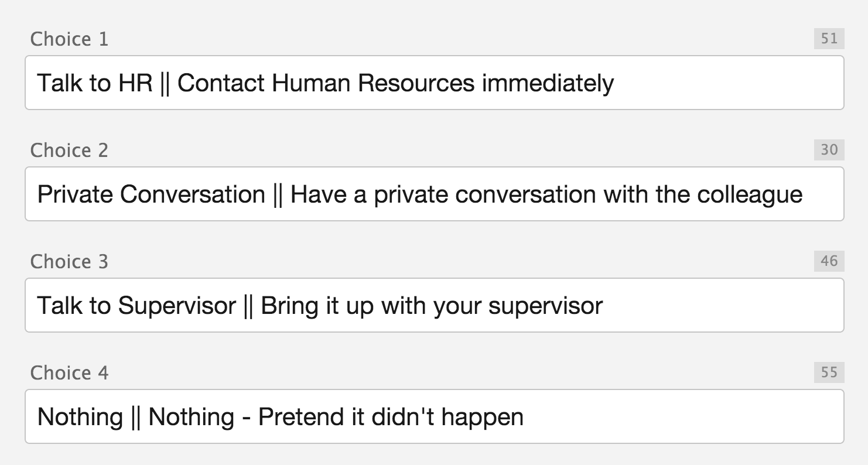Click the character counter showing 55
The height and width of the screenshot is (465, 868).
829,373
